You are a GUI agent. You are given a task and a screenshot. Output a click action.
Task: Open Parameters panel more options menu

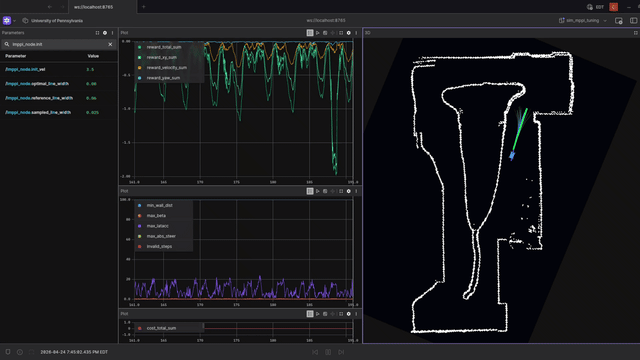tap(113, 33)
